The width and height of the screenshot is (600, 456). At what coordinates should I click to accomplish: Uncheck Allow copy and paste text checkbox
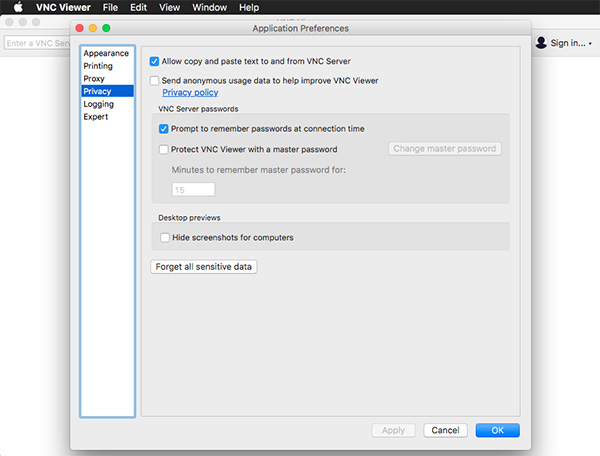point(154,61)
